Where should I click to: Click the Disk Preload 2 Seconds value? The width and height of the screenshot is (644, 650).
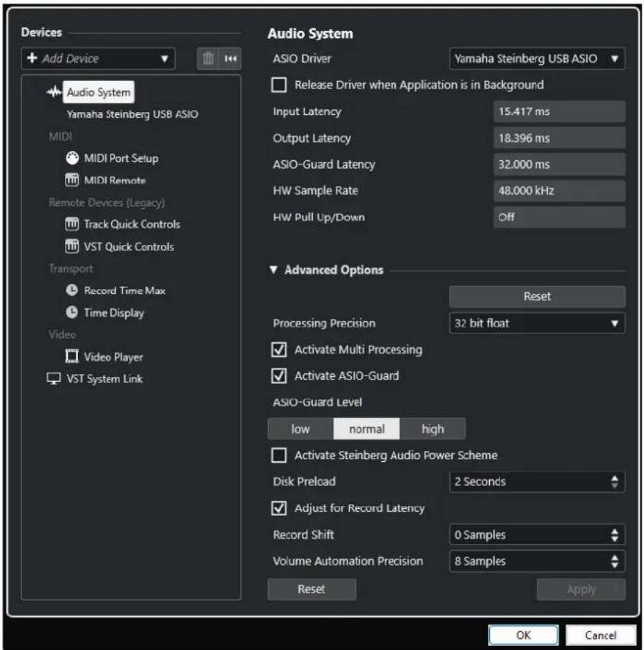click(480, 482)
